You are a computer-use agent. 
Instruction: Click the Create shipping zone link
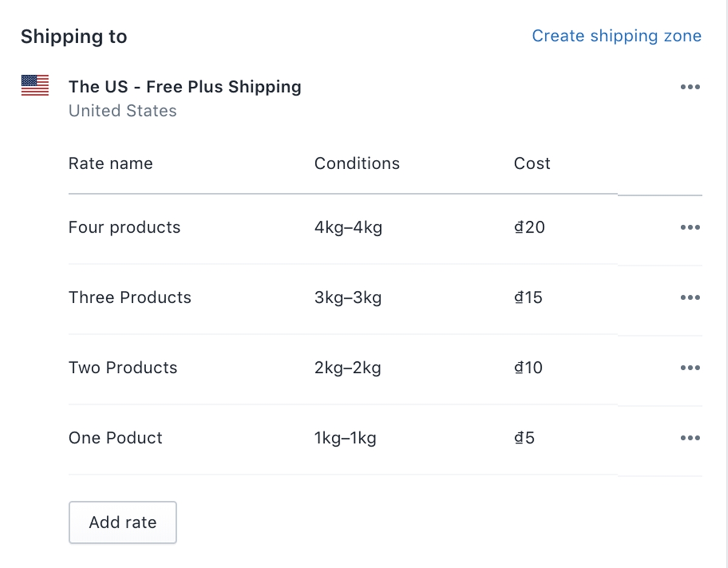(x=616, y=36)
